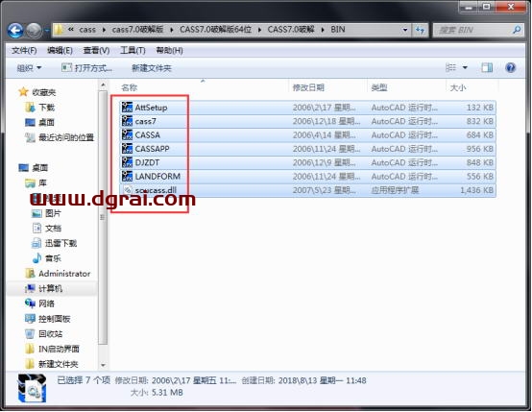The image size is (532, 412).
Task: Select the IN启动界面 folder in sidebar
Action: pyautogui.click(x=52, y=349)
